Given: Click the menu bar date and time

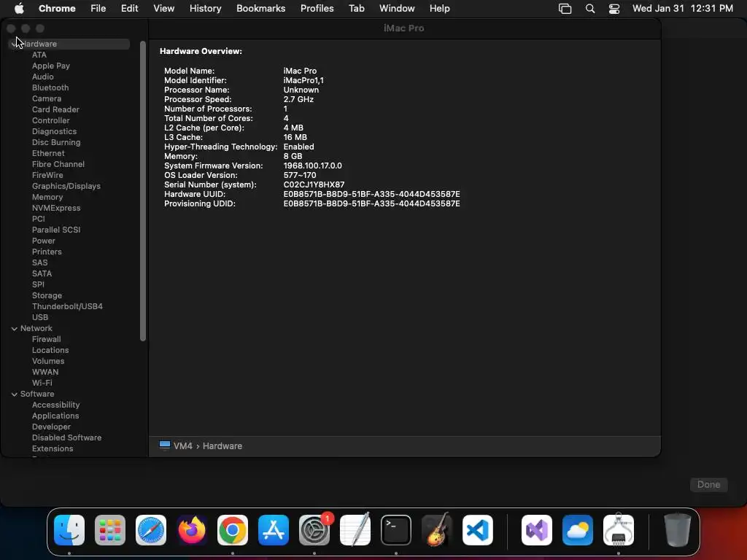Looking at the screenshot, I should click(x=682, y=9).
